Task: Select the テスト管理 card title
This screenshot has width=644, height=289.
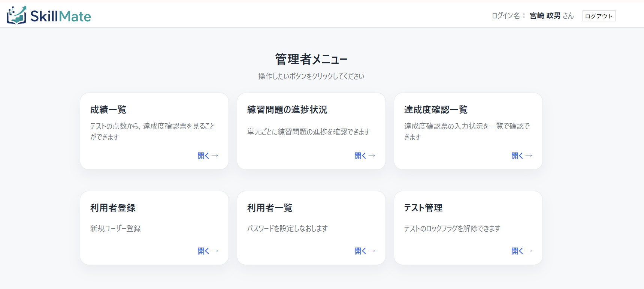Action: pyautogui.click(x=423, y=208)
